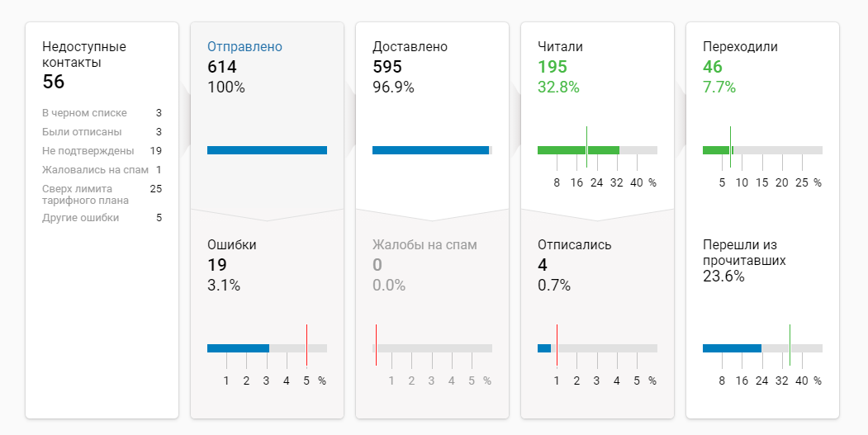Click the Ошибки blue progress bar

point(238,348)
